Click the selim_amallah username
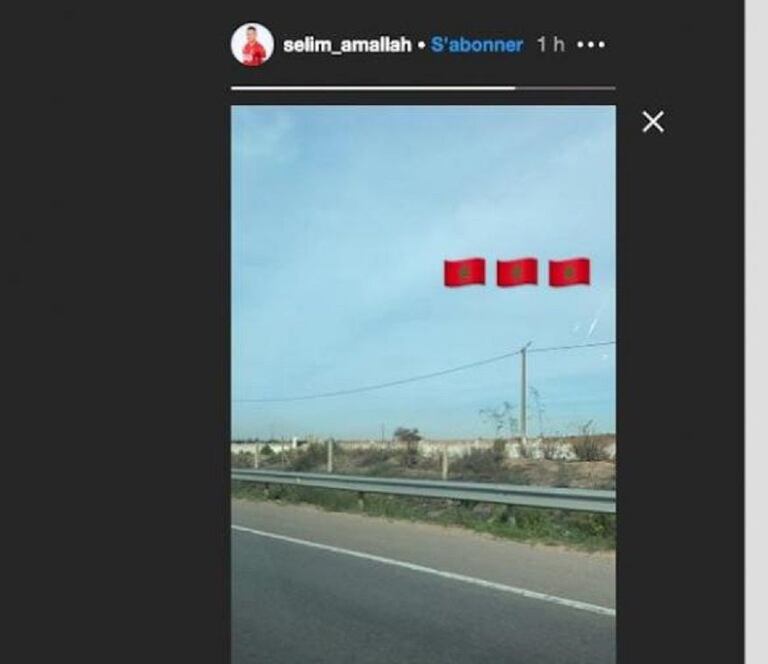The image size is (768, 664). (347, 45)
